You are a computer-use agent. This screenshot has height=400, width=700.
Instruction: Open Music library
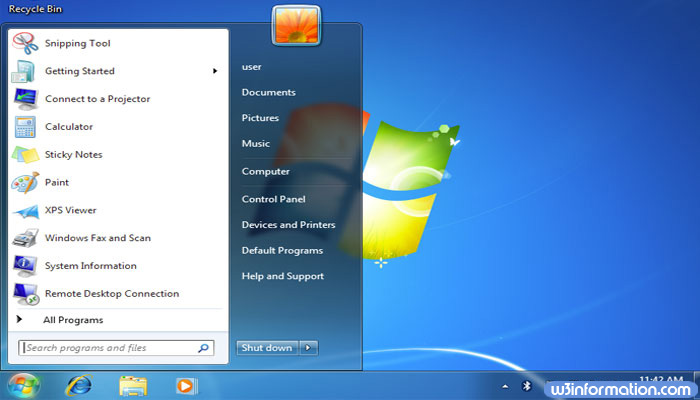click(x=256, y=144)
